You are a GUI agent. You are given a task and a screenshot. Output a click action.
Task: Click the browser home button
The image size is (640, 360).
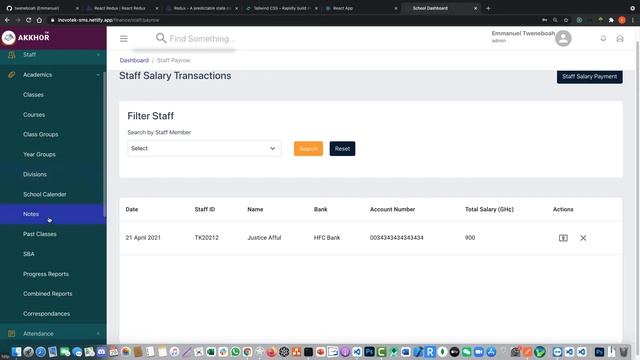(39, 20)
